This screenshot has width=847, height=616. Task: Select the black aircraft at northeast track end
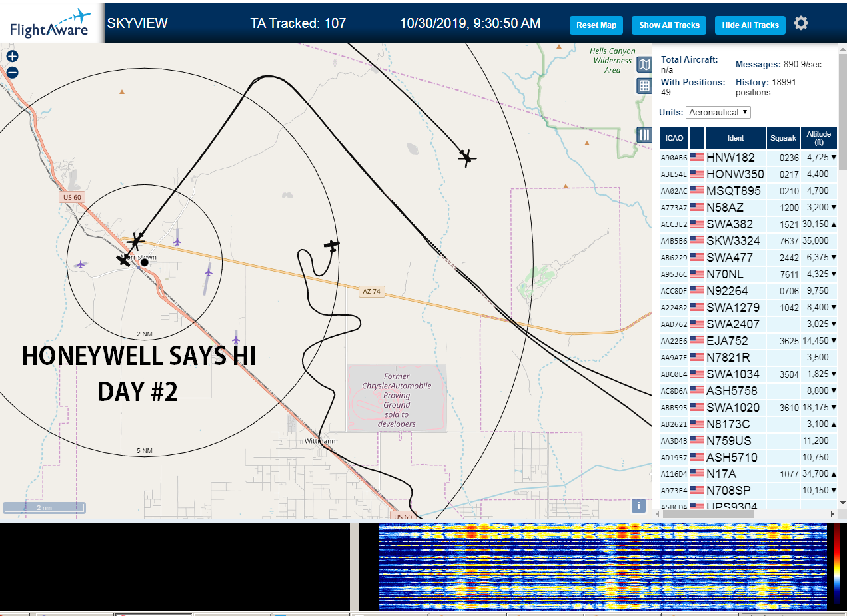pyautogui.click(x=467, y=158)
